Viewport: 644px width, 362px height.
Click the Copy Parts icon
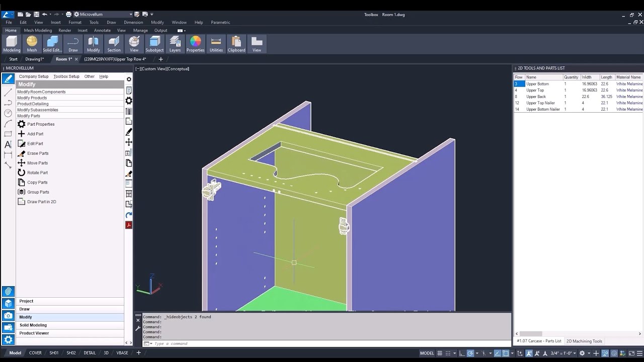[x=22, y=183]
